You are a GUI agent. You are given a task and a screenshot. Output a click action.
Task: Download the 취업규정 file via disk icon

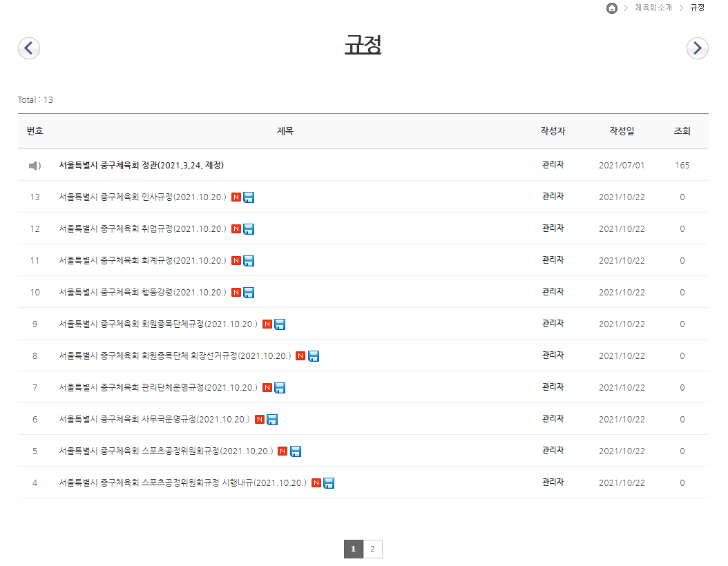coord(249,229)
